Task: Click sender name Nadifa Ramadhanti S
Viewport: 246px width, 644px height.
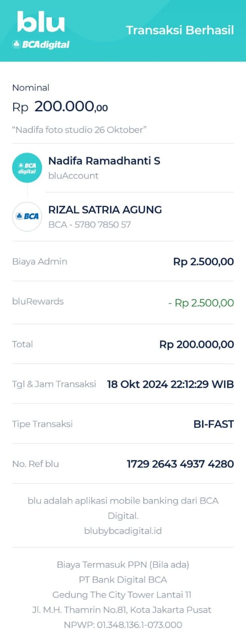Action: click(x=104, y=161)
